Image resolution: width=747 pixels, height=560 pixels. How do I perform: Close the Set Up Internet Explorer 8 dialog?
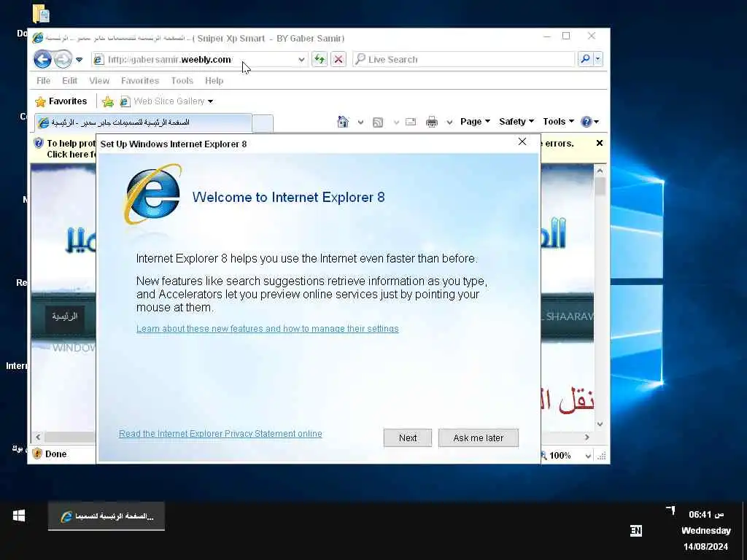pos(522,141)
